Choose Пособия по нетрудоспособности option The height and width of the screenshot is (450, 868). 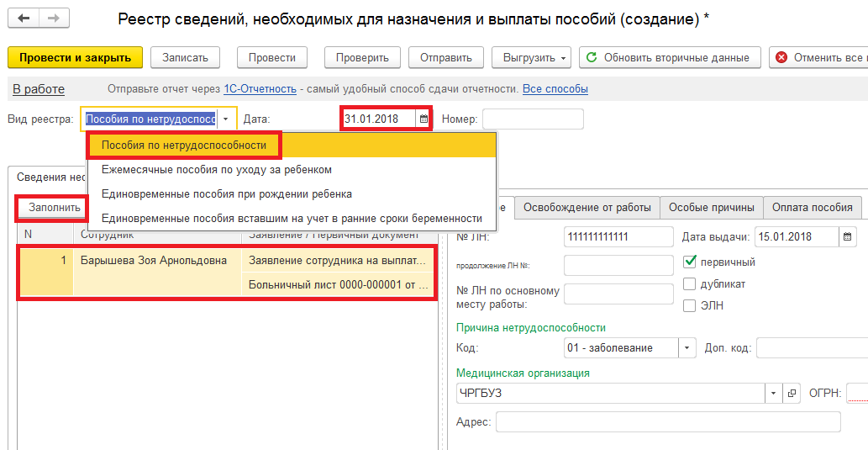click(x=292, y=146)
